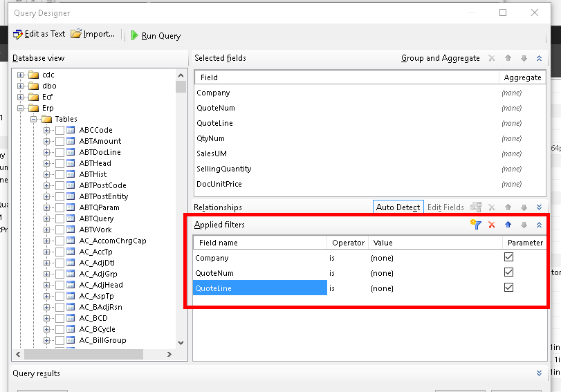This screenshot has width=561, height=392.
Task: Select the QuoteNum row in Selected fields
Action: coord(216,108)
